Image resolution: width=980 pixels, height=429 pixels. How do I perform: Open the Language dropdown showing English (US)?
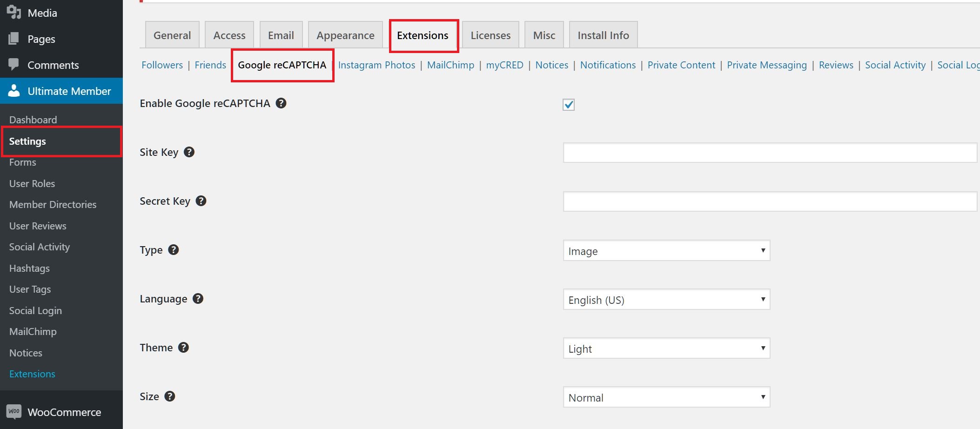666,299
